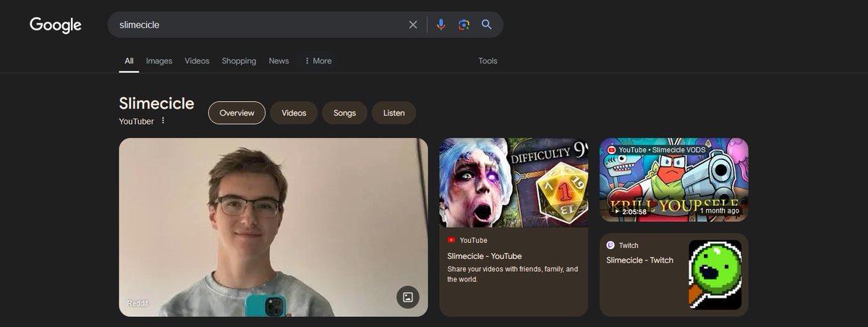
Task: Expand the More search options menu
Action: [x=318, y=61]
